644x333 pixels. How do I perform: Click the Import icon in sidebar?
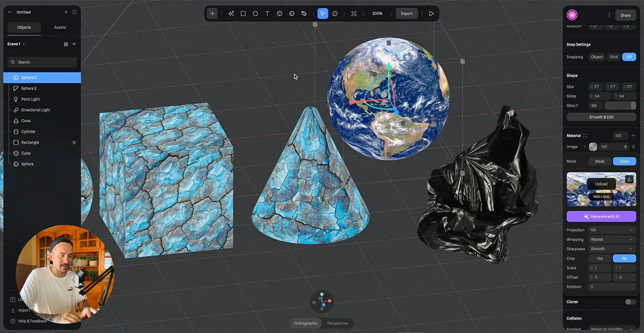[x=12, y=310]
